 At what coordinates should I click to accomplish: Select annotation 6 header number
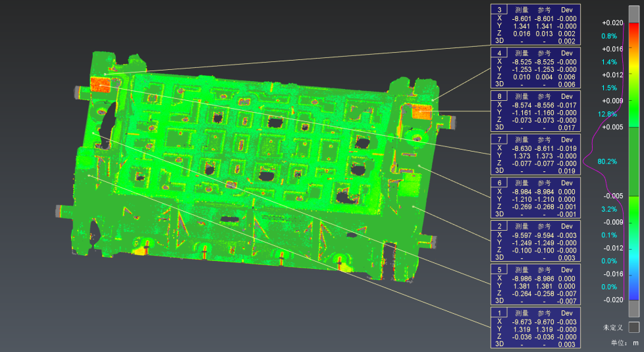pyautogui.click(x=499, y=183)
